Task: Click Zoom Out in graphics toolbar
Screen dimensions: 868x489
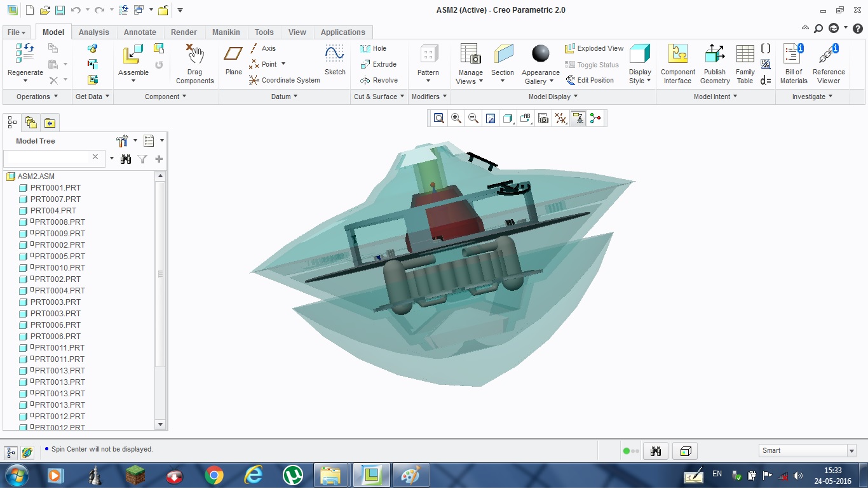Action: (x=473, y=118)
